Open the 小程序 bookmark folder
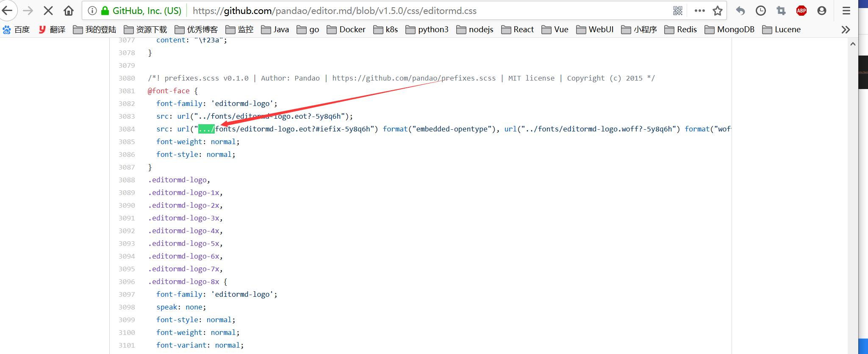This screenshot has height=354, width=868. pyautogui.click(x=639, y=30)
